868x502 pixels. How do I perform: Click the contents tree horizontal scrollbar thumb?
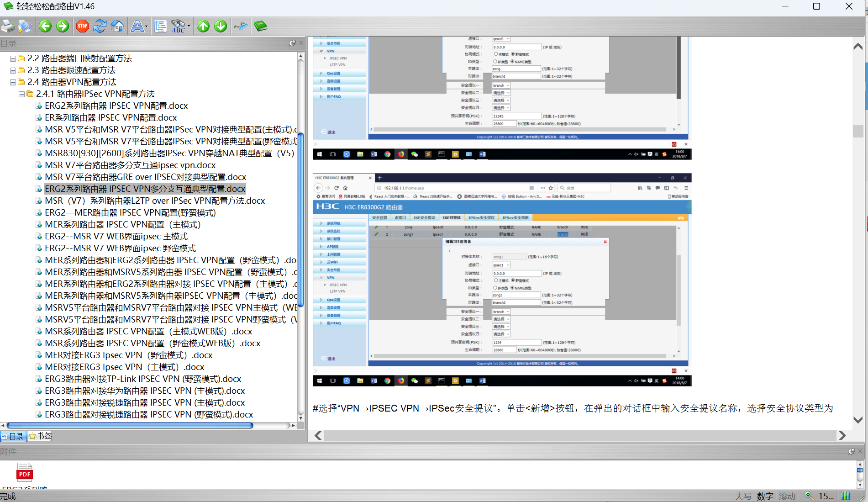click(130, 425)
